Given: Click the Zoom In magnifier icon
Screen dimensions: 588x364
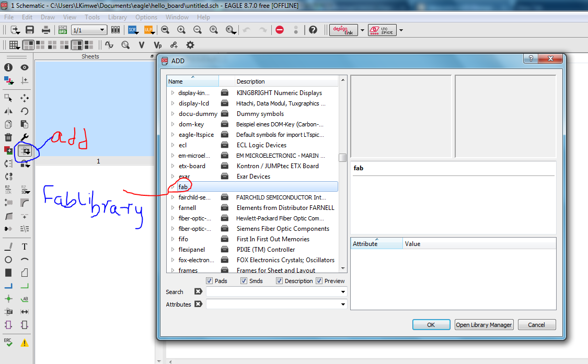Looking at the screenshot, I should pos(181,30).
